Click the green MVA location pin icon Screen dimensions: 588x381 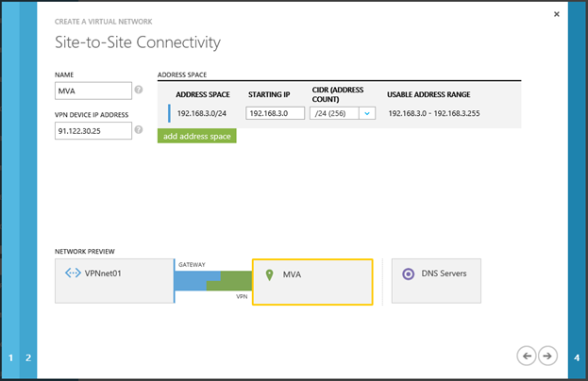270,274
